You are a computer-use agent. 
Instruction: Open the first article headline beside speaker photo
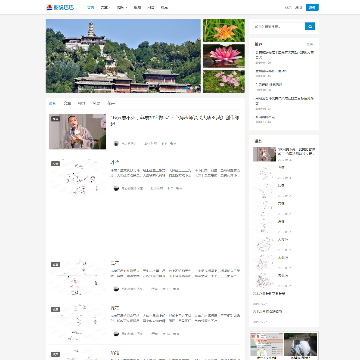(x=175, y=120)
